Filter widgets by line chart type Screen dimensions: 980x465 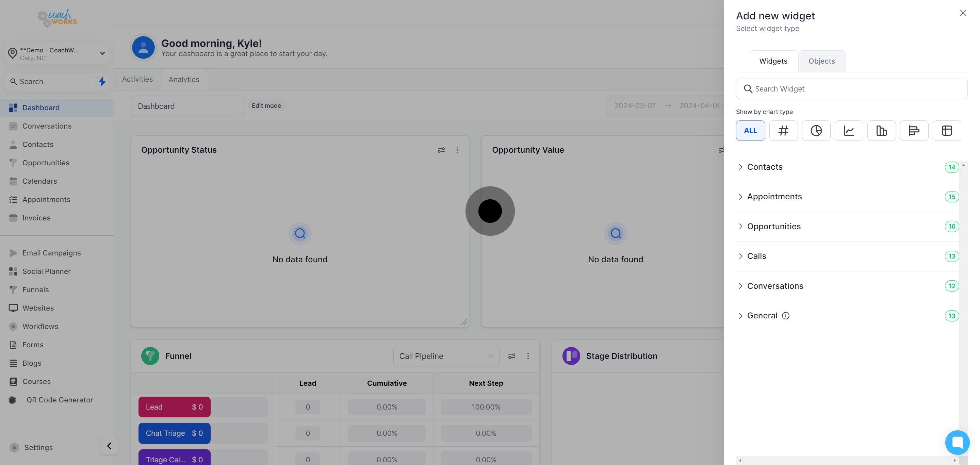[x=848, y=130]
